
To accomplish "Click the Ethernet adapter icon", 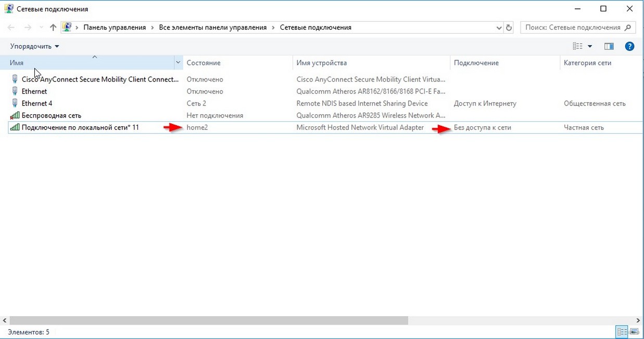I will (x=15, y=92).
